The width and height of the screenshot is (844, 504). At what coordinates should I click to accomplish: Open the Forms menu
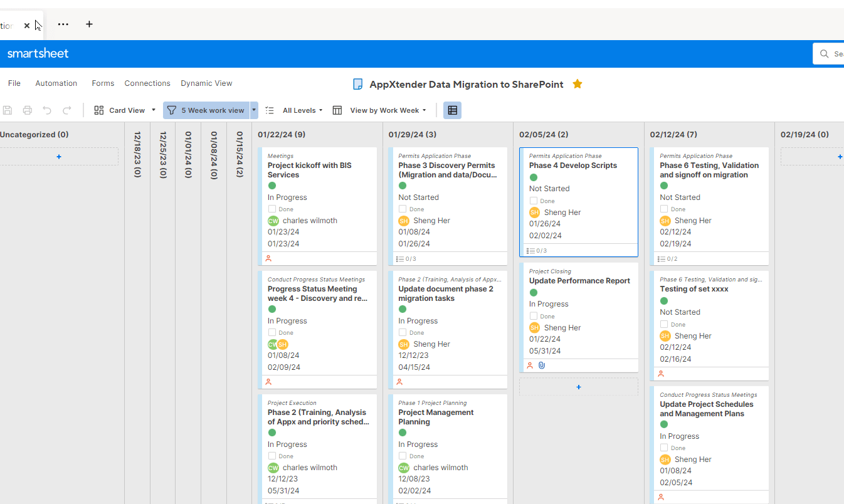pyautogui.click(x=103, y=83)
